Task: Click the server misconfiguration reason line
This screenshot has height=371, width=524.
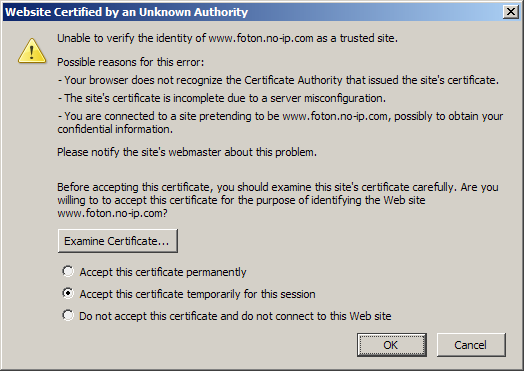Action: [x=222, y=98]
